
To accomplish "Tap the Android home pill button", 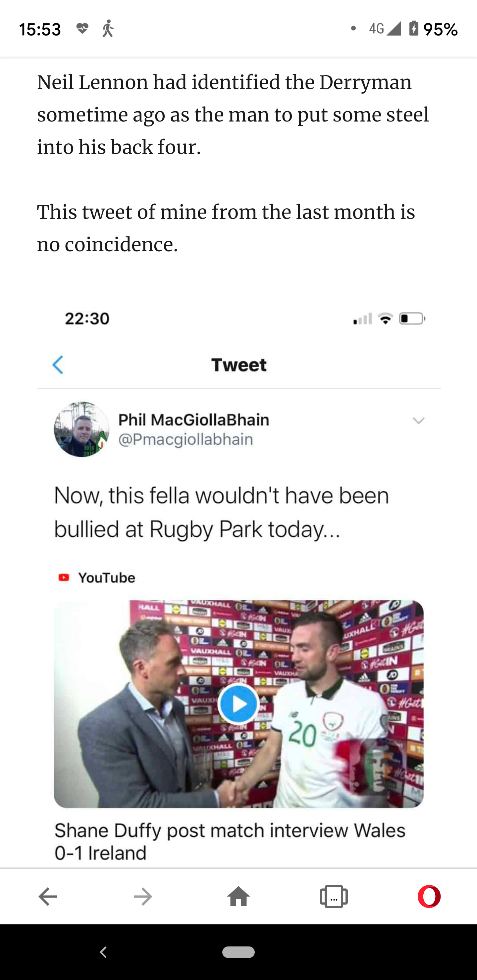I will point(238,952).
